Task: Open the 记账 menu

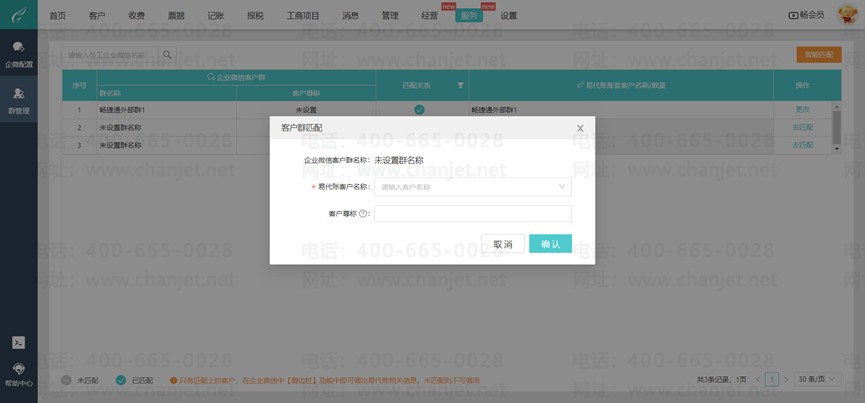Action: pos(216,15)
